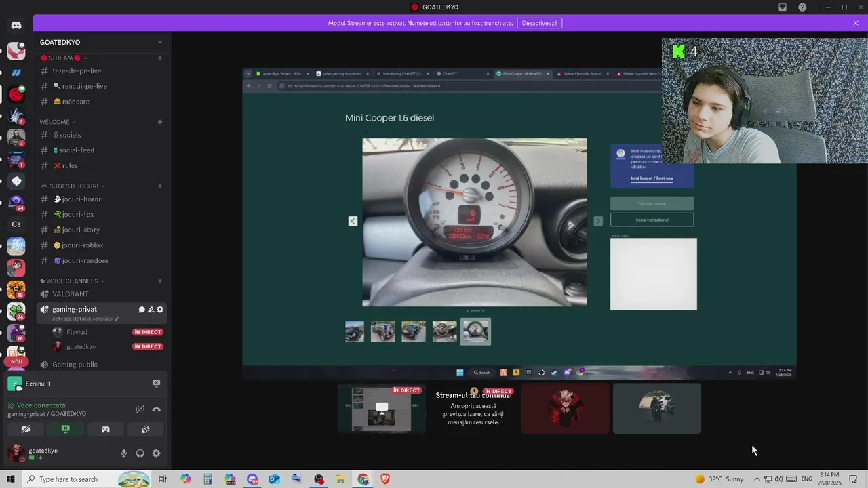Screen dimensions: 868x488
Task: Toggle screen share button
Action: click(65, 429)
